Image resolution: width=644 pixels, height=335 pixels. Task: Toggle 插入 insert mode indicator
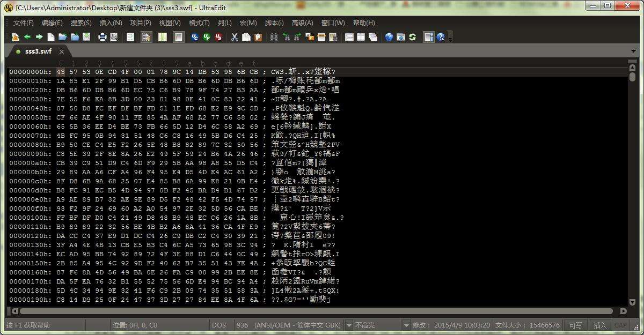pos(600,325)
